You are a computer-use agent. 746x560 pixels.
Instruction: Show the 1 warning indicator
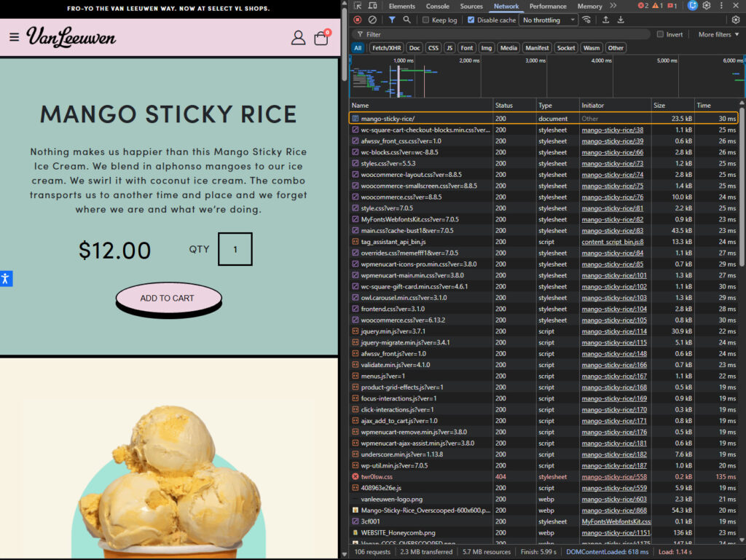658,6
